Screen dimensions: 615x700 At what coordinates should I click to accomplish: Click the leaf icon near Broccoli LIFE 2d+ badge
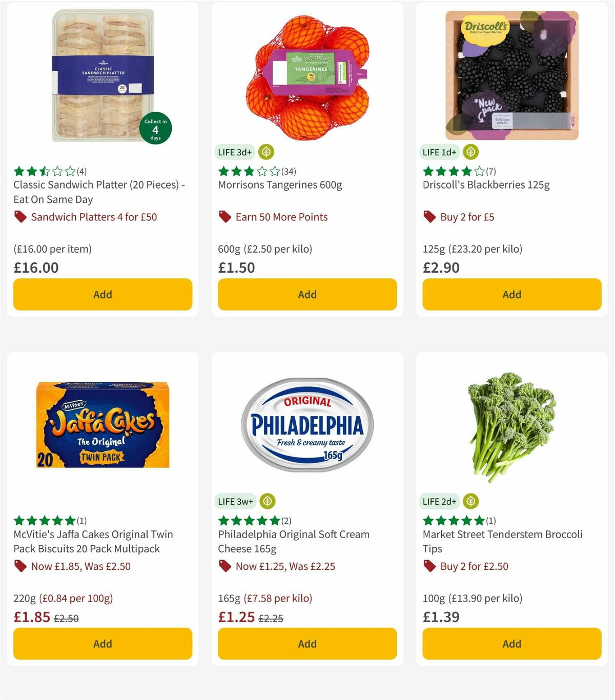(470, 501)
